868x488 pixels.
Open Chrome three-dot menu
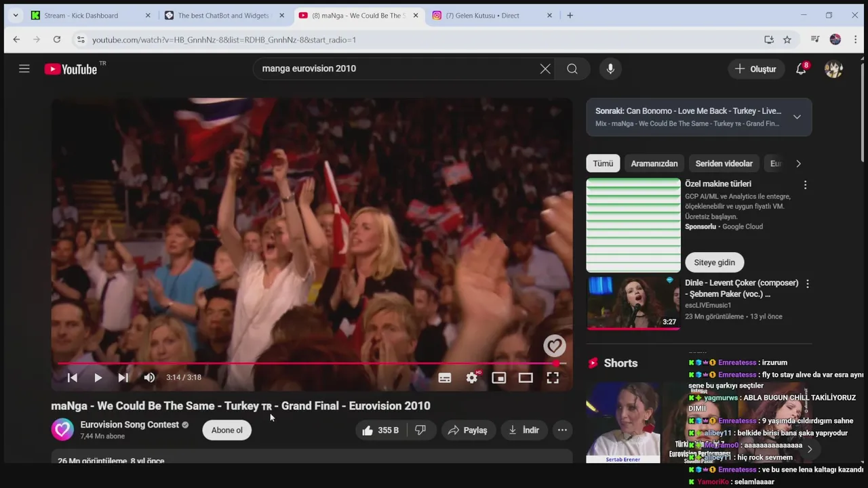click(856, 39)
